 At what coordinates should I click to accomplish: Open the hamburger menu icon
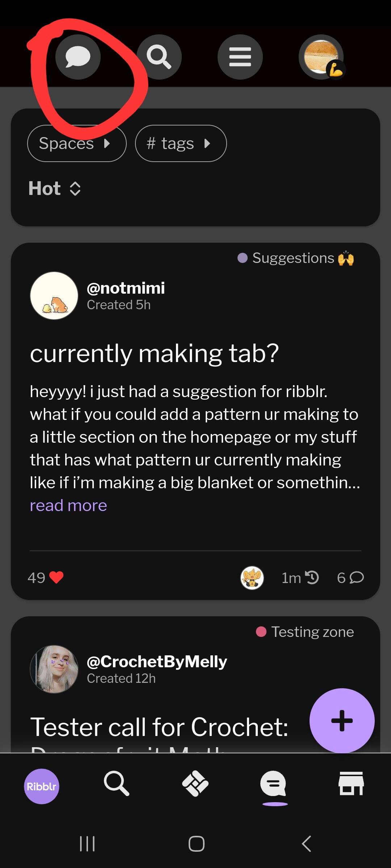tap(240, 57)
